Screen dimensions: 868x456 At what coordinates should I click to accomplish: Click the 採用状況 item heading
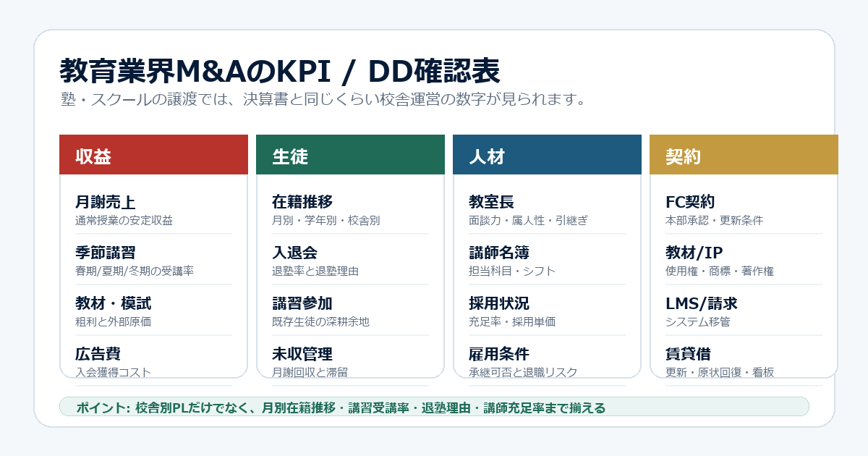point(499,303)
